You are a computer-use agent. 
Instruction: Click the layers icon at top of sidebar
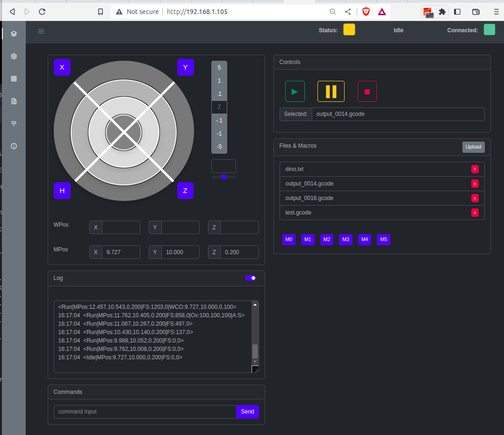(14, 34)
